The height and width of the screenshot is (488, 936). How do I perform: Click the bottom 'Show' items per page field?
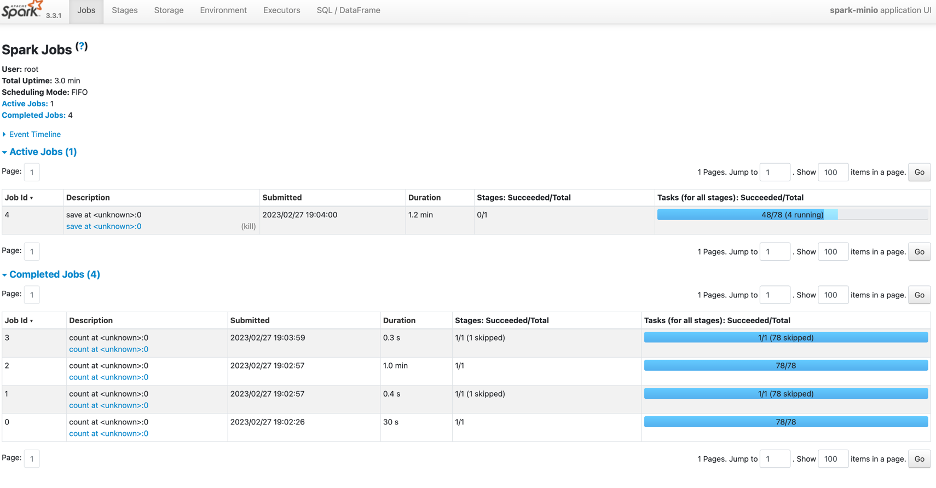pos(833,459)
